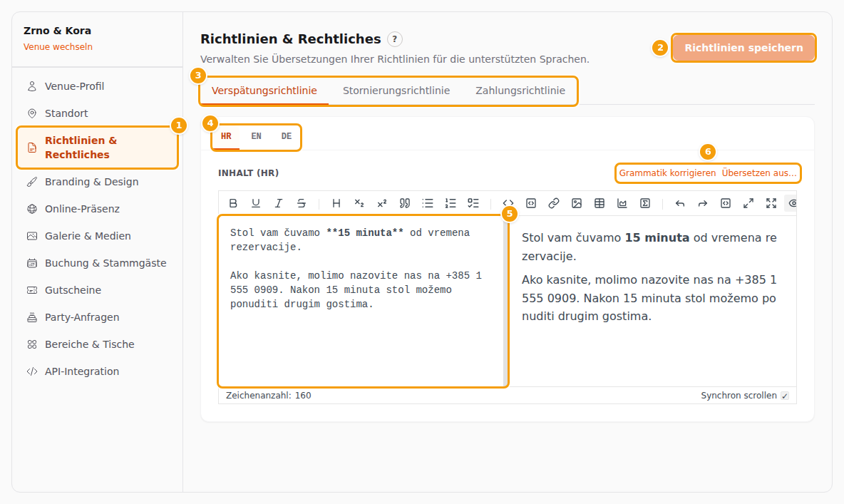Screen dimensions: 844x504
Task: Open Buchung & Stammgäste section
Action: pos(97,263)
